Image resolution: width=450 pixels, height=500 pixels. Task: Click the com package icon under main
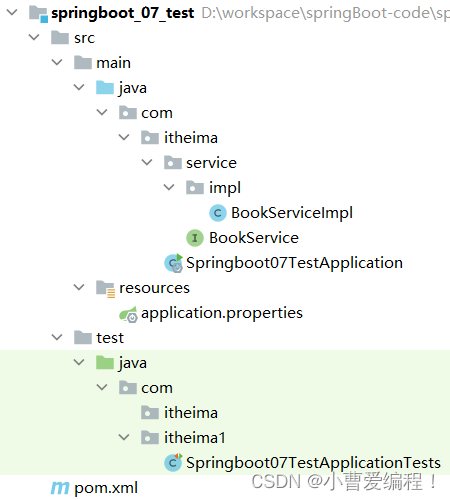click(x=128, y=113)
